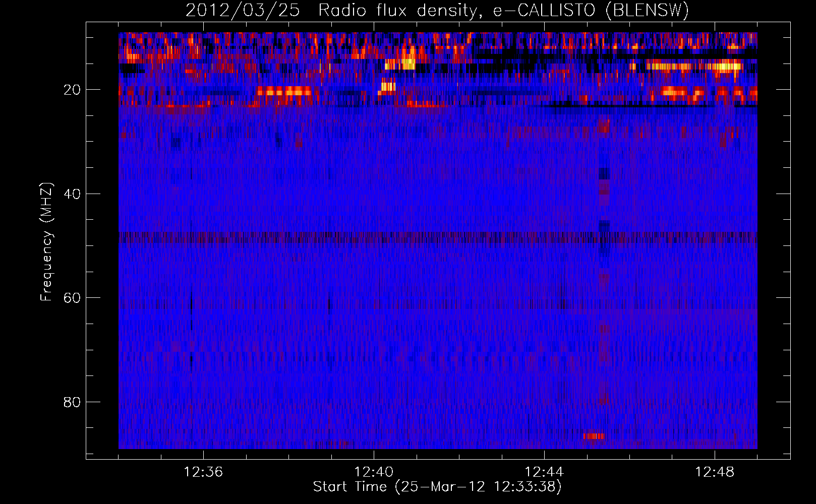The height and width of the screenshot is (504, 816).
Task: Click the 60 MHz frequency tick label
Action: tap(72, 298)
